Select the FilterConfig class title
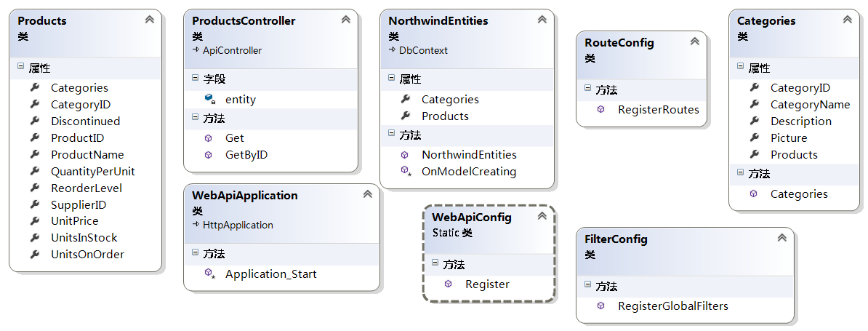The width and height of the screenshot is (868, 331). click(616, 239)
